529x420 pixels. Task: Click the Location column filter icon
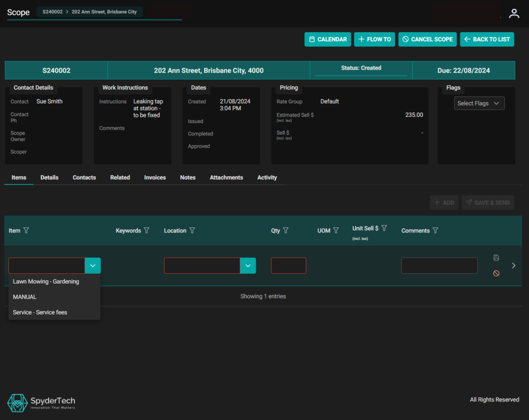192,230
